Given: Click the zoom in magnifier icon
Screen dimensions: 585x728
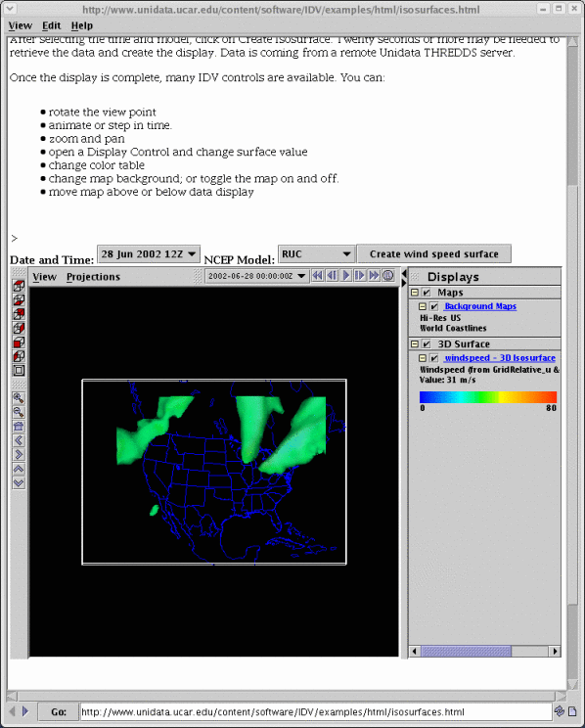Looking at the screenshot, I should 19,398.
